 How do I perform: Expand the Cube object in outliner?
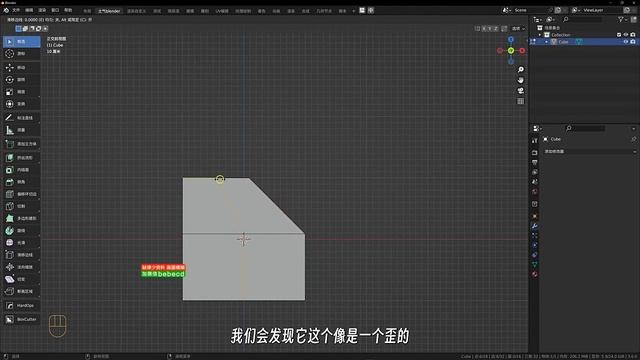[547, 42]
